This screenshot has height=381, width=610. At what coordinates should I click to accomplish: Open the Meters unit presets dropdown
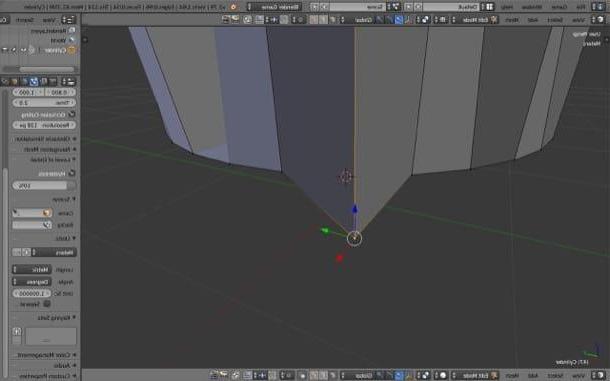54,253
